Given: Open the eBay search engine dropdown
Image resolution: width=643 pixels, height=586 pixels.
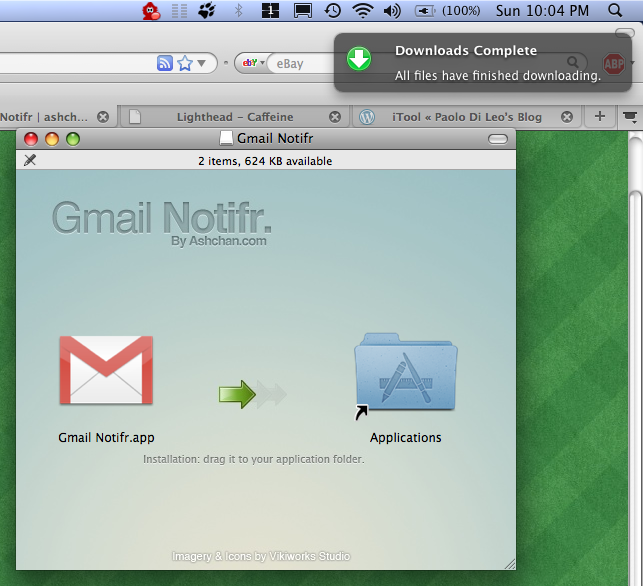Looking at the screenshot, I should [x=252, y=63].
